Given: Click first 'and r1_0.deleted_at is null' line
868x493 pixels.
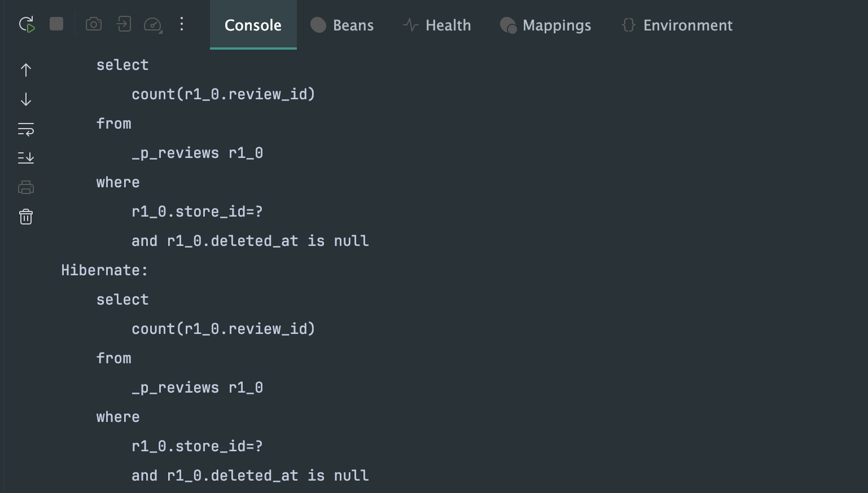Looking at the screenshot, I should point(250,241).
